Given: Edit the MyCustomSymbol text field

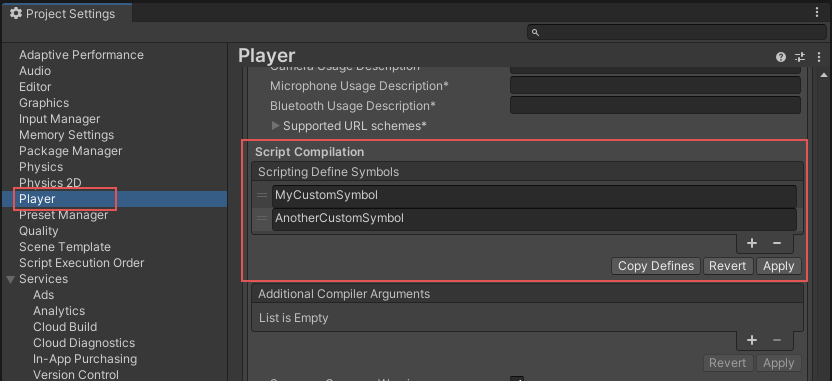Looking at the screenshot, I should (534, 196).
